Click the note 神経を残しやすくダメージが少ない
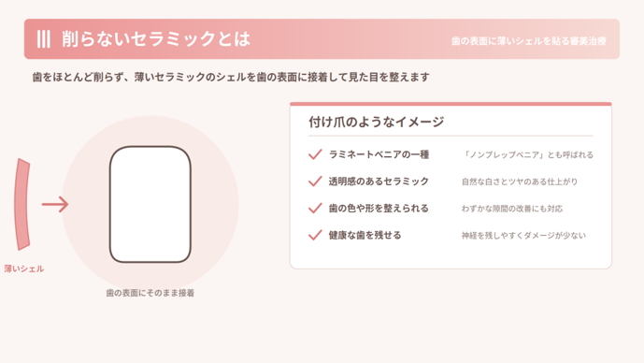The image size is (644, 363). coord(523,236)
